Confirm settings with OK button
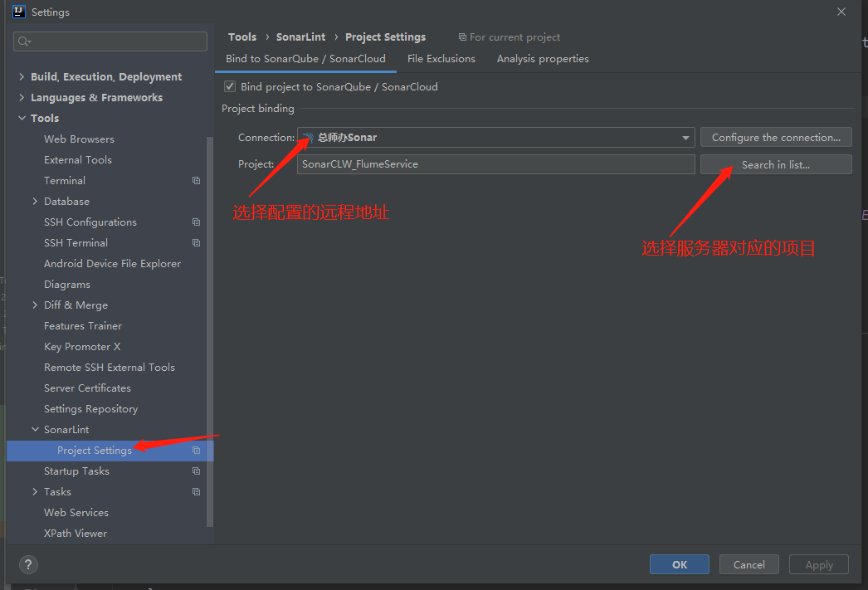 (680, 564)
